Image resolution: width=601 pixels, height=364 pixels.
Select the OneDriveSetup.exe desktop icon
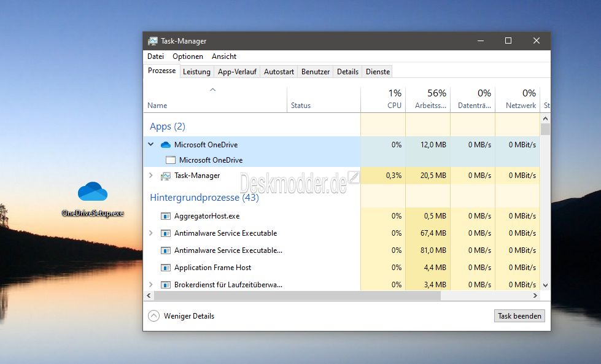(x=93, y=199)
